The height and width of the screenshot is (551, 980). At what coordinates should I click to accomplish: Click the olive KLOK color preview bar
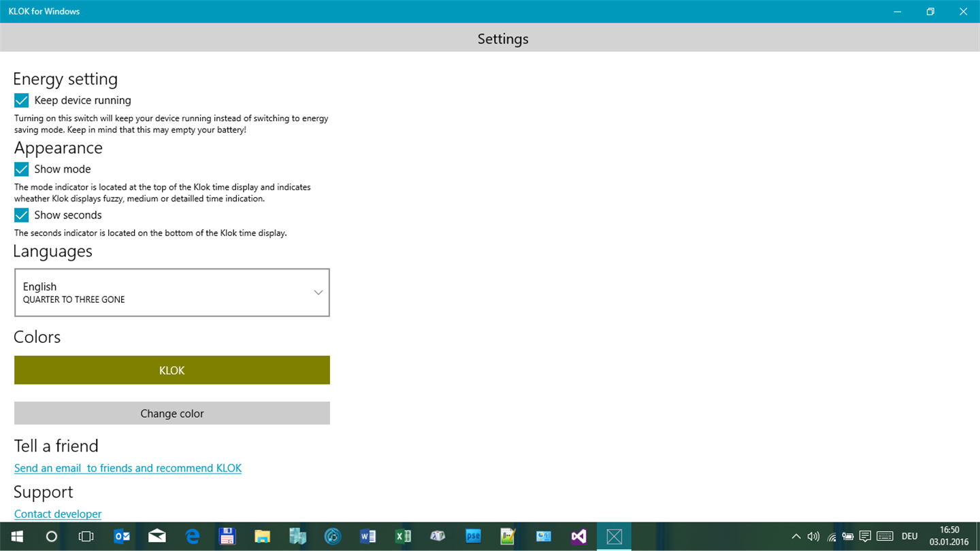click(172, 370)
